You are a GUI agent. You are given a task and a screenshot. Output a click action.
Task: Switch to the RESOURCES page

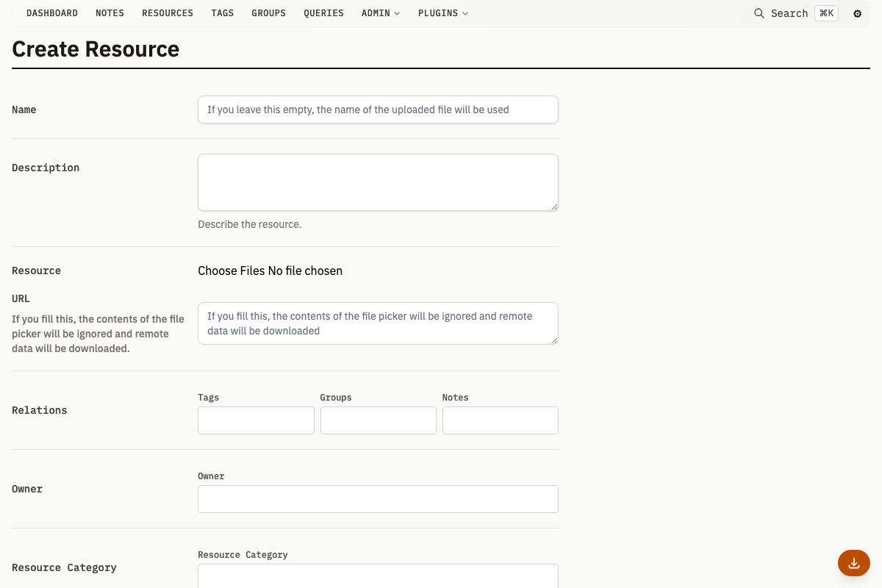tap(167, 12)
